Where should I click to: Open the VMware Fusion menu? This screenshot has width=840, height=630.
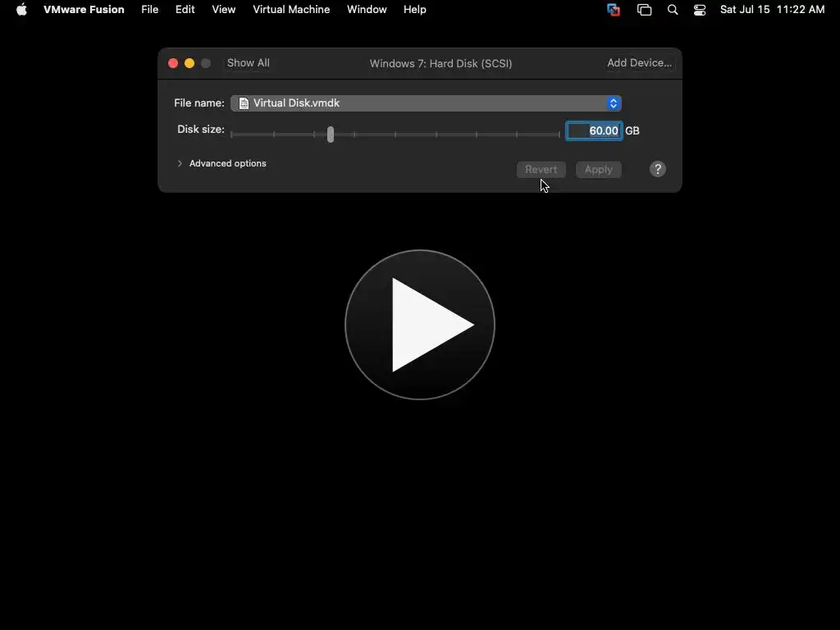tap(84, 10)
